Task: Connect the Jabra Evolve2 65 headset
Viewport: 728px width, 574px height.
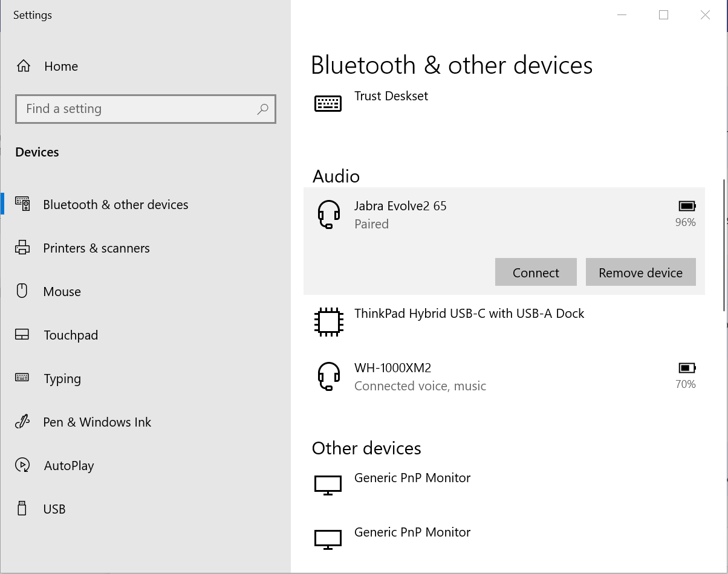Action: [x=536, y=272]
